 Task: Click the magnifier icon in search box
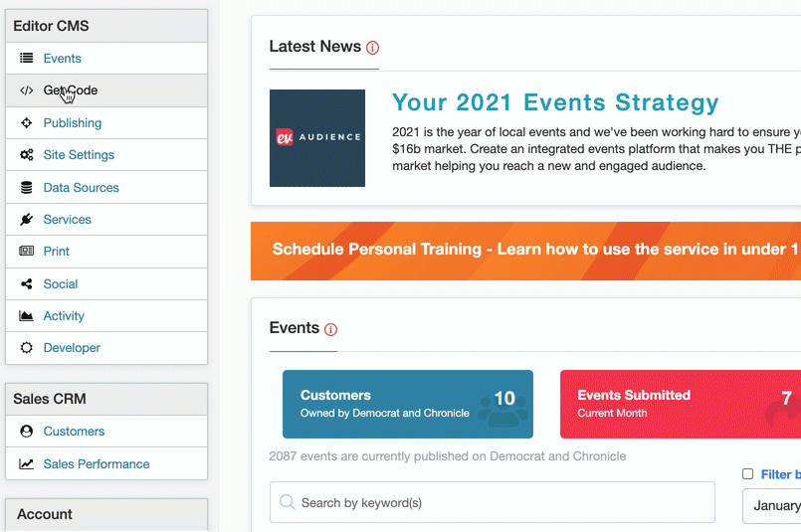(288, 502)
